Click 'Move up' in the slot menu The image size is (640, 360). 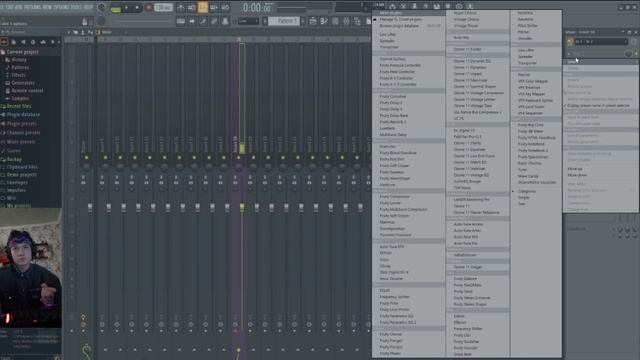[574, 169]
